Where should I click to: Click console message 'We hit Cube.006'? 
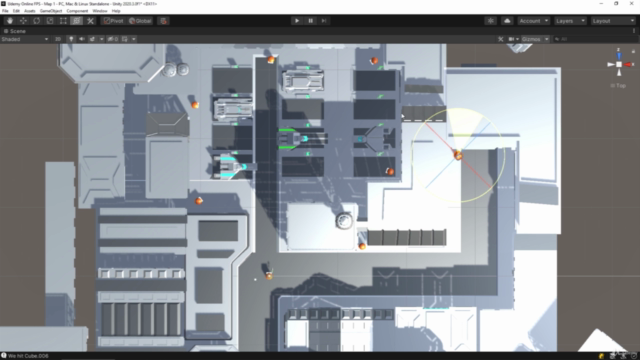[28, 356]
